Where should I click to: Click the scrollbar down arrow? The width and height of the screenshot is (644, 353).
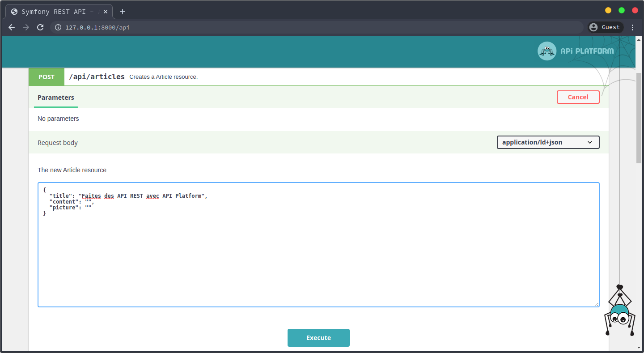(x=639, y=347)
